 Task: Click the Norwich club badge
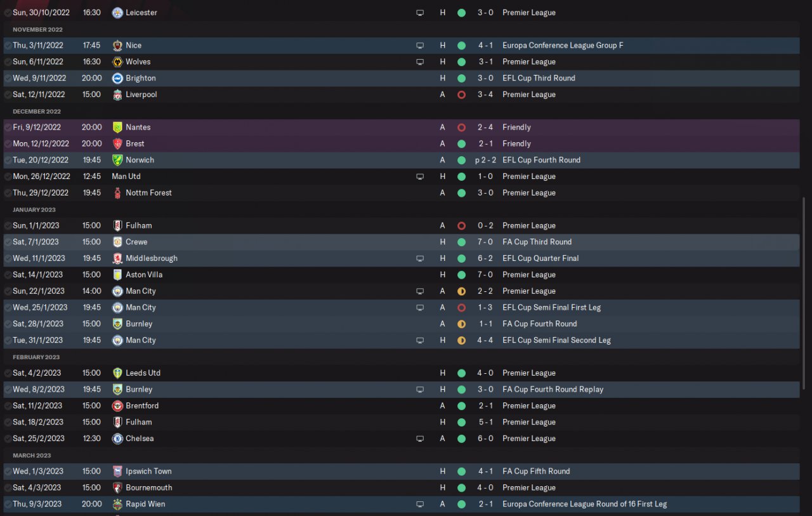(117, 160)
